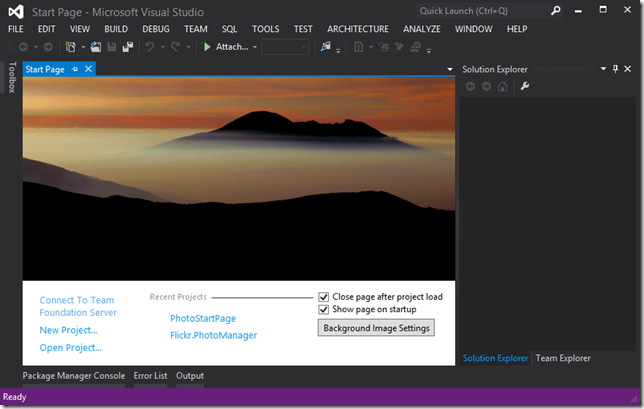Click the New Project toolbar icon
644x409 pixels.
(71, 47)
